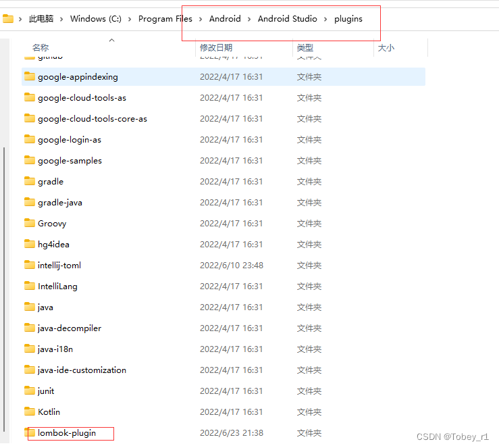Image resolution: width=499 pixels, height=448 pixels.
Task: Select the gradle folder name
Action: tap(51, 182)
